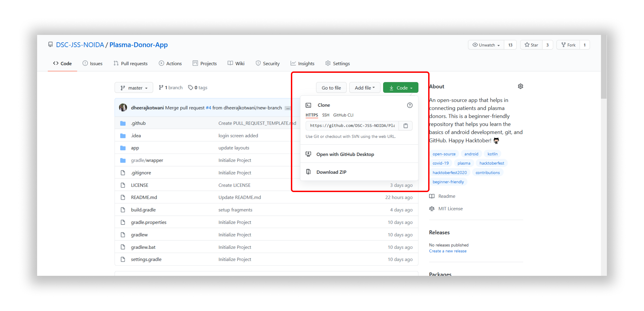Open the Unwatch dropdown
The width and height of the screenshot is (644, 311).
[486, 45]
